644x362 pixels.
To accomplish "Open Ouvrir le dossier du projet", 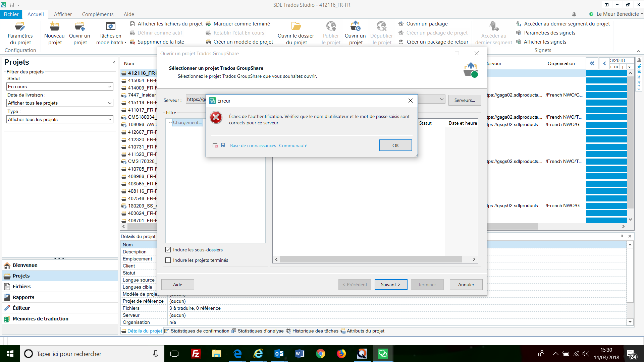I will 296,33.
